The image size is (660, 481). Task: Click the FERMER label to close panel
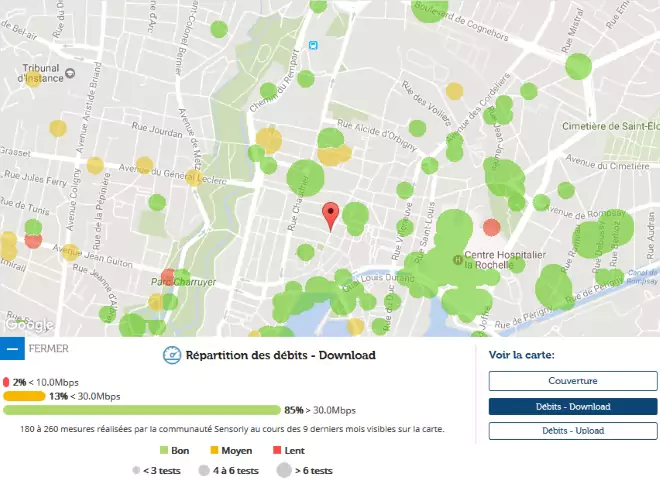click(x=49, y=349)
